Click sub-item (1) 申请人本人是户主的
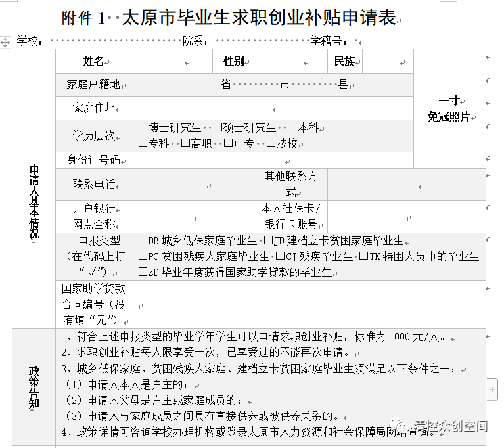 pyautogui.click(x=127, y=384)
